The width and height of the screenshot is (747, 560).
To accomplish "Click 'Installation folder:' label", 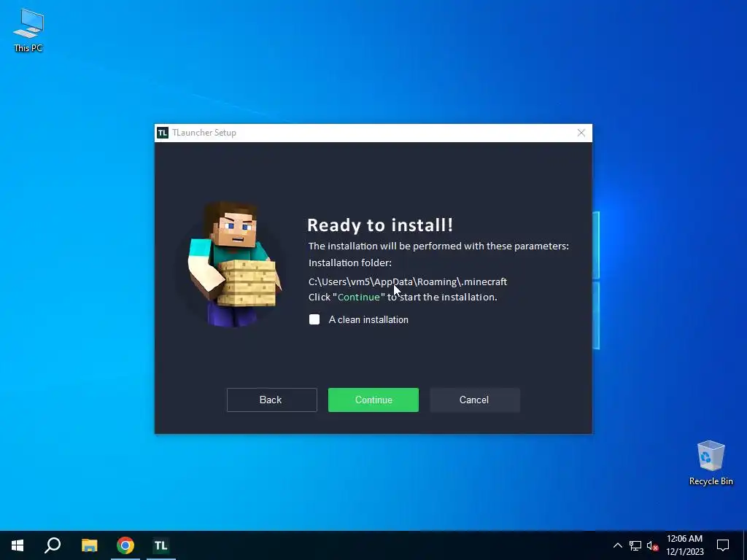I will 349,262.
